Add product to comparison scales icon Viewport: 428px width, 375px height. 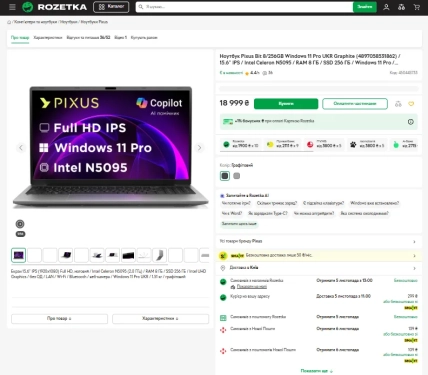click(398, 104)
